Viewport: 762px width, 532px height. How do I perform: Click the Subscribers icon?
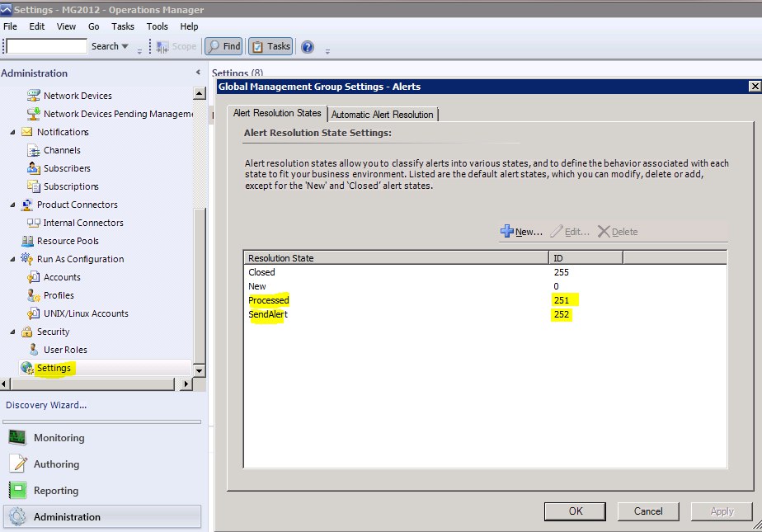coord(33,168)
